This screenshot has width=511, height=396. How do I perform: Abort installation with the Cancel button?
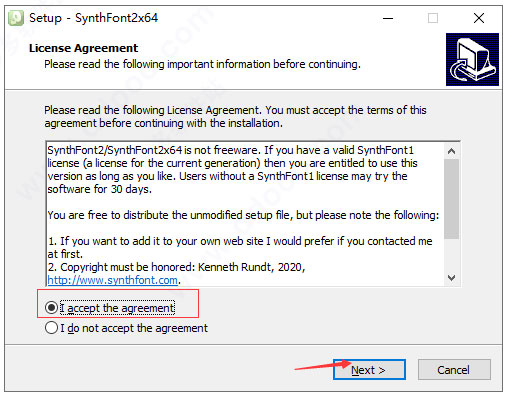click(x=454, y=370)
